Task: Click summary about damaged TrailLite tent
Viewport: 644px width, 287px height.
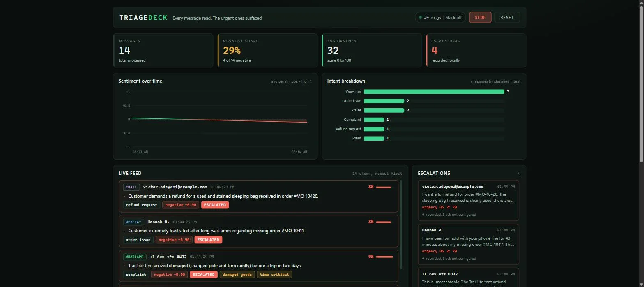Action: point(215,266)
